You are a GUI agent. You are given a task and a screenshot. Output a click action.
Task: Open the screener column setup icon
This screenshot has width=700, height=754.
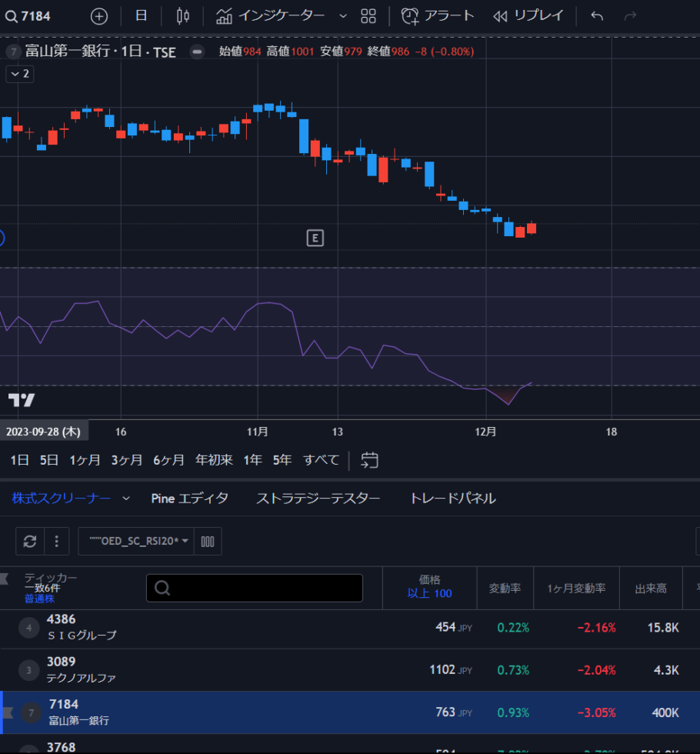(x=208, y=542)
